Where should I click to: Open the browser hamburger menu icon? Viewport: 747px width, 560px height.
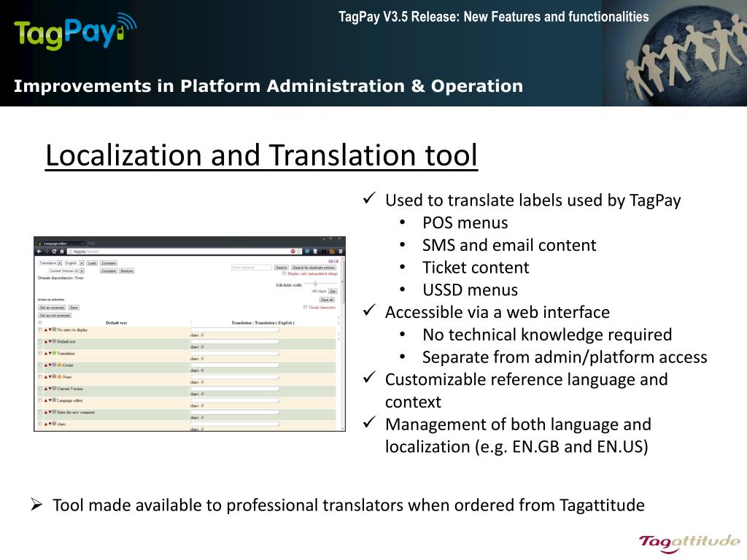(x=341, y=252)
